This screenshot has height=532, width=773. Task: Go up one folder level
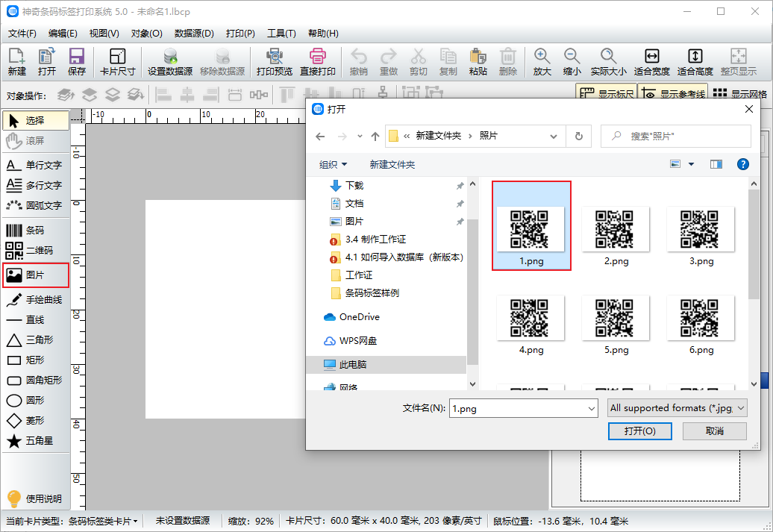pos(375,136)
